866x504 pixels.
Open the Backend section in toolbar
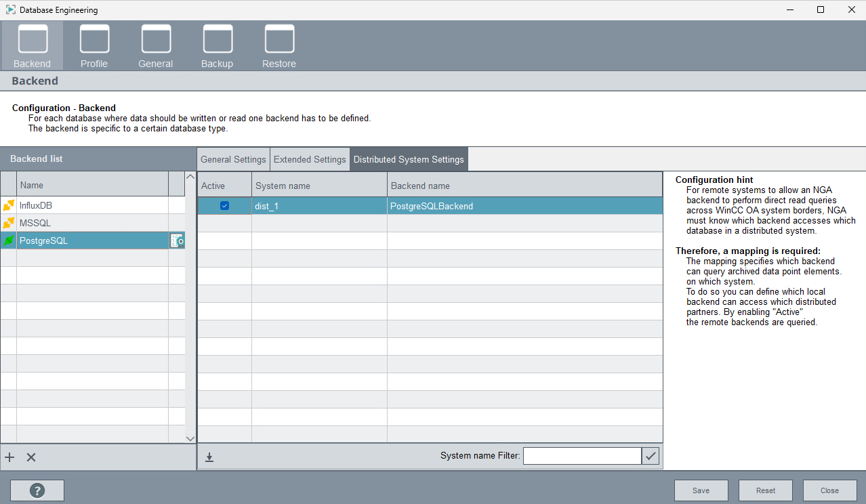[x=33, y=45]
